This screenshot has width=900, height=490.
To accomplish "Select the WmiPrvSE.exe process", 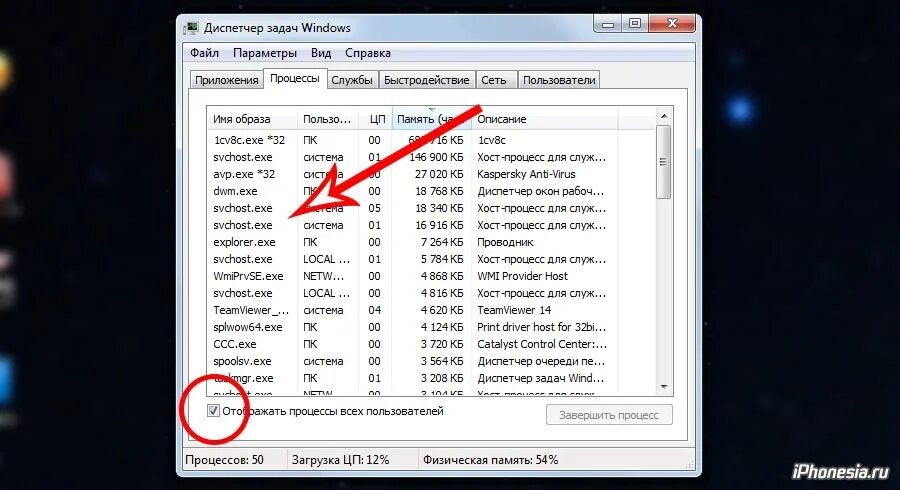I will (x=248, y=276).
